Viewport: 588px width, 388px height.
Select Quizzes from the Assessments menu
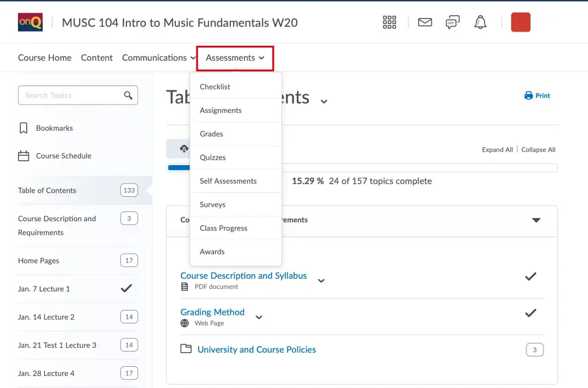pyautogui.click(x=213, y=157)
